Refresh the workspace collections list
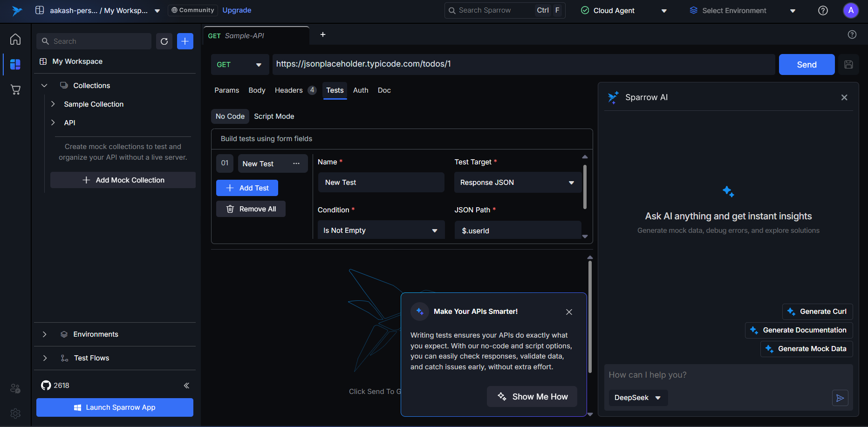Screen dimensions: 868x427 point(164,41)
